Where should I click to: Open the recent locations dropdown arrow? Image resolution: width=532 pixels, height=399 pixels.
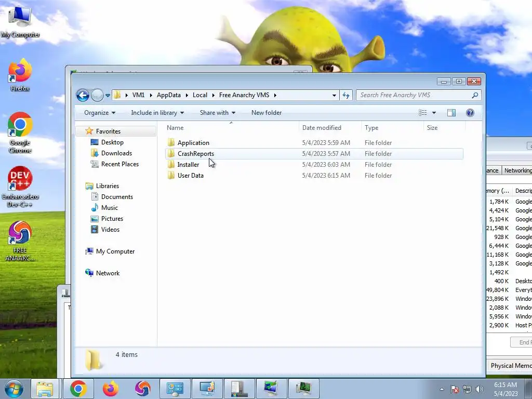click(108, 96)
